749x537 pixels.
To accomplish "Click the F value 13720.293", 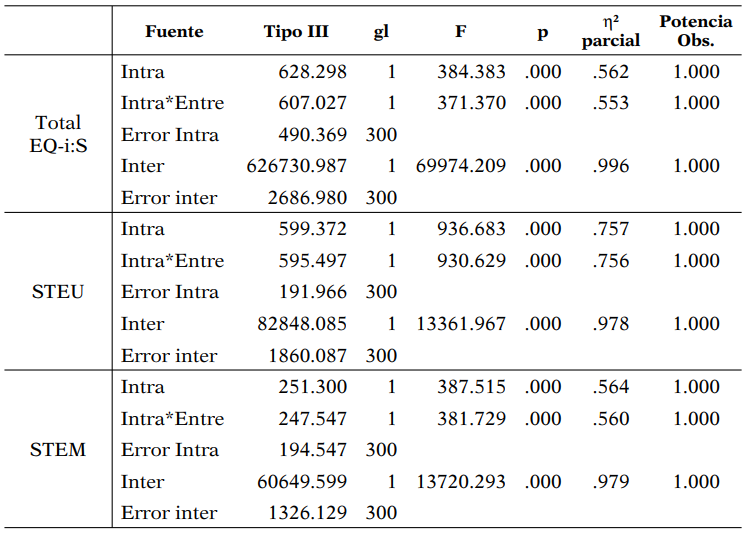I will [x=461, y=482].
